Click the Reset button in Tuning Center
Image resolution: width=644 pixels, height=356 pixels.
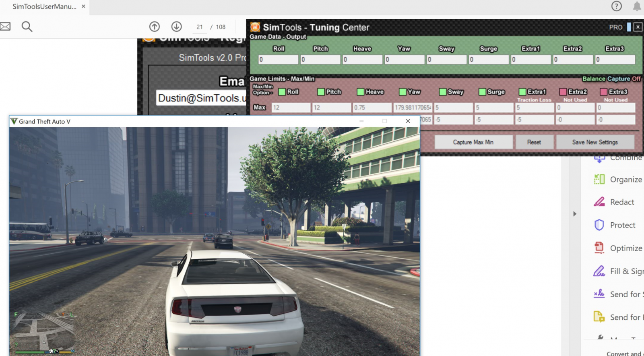tap(534, 142)
